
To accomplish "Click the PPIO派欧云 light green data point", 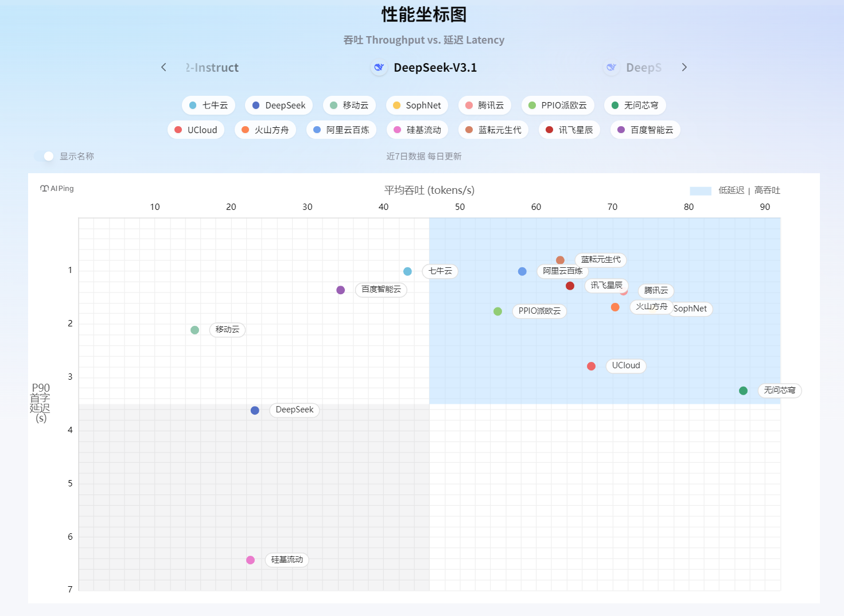I will pyautogui.click(x=498, y=311).
